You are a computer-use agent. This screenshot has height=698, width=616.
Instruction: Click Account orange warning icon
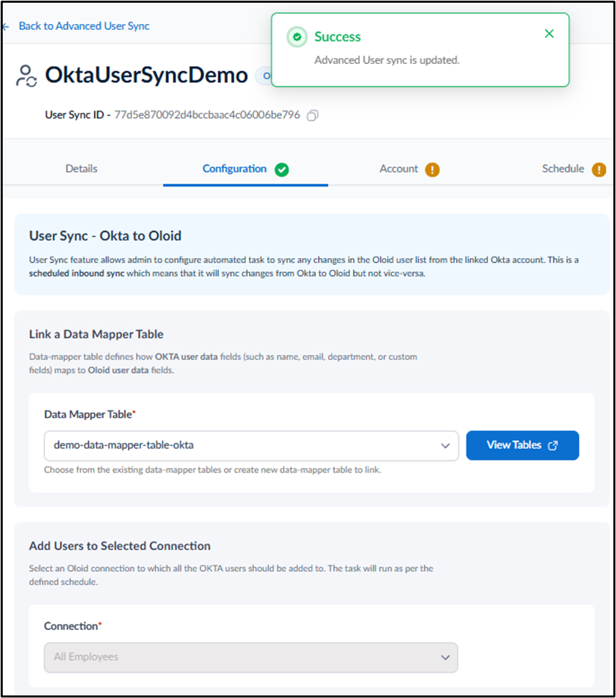tap(432, 170)
